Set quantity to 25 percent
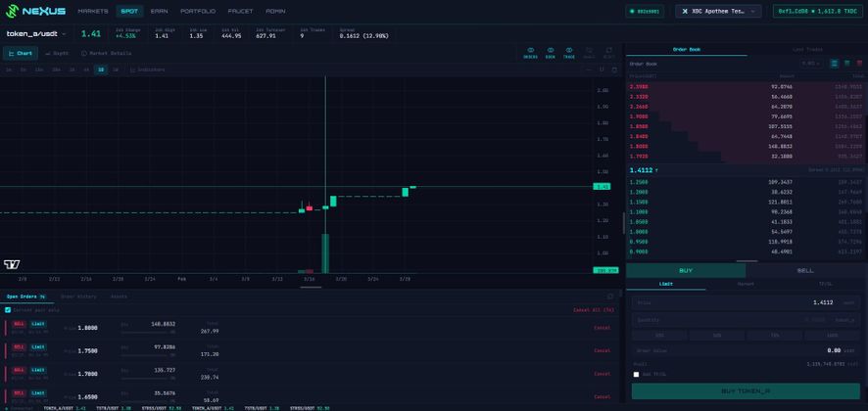Screen dimensions: 868x411 (x=659, y=336)
